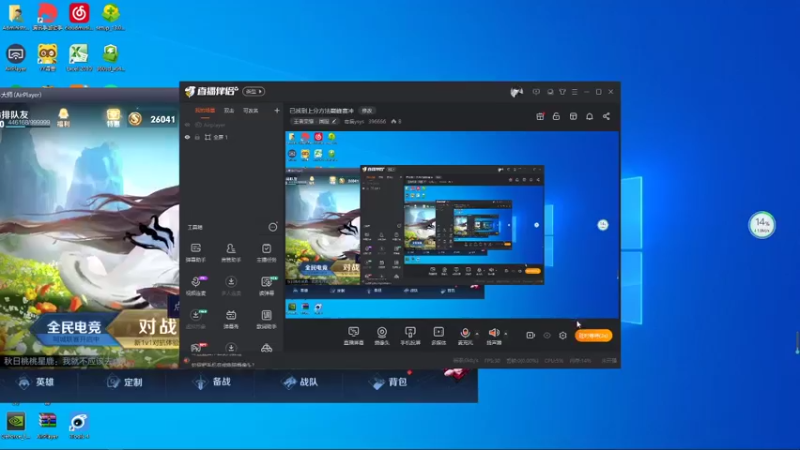
Task: Open the red-badged tool in toolbox bottom row
Action: pyautogui.click(x=196, y=348)
